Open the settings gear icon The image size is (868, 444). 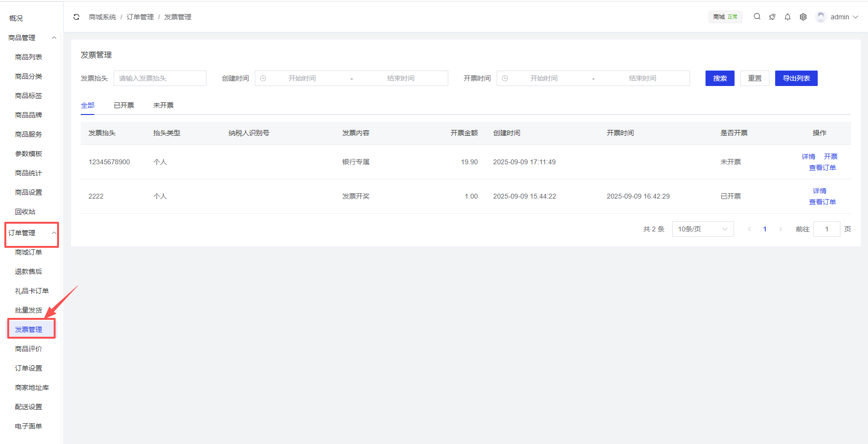803,17
